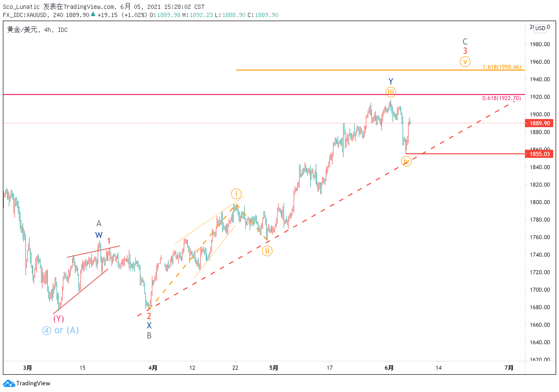
Task: Click the 0.618(1922.70) Fibonacci label
Action: click(x=502, y=98)
